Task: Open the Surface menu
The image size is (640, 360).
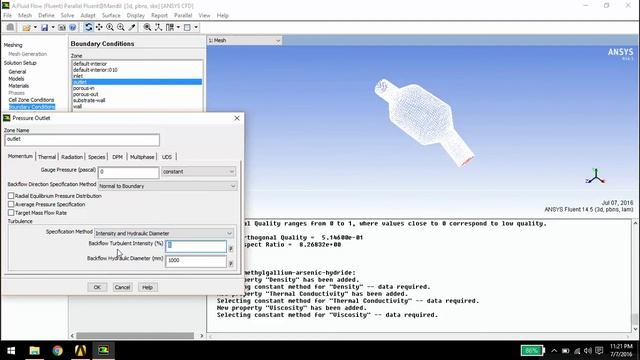Action: [111, 16]
